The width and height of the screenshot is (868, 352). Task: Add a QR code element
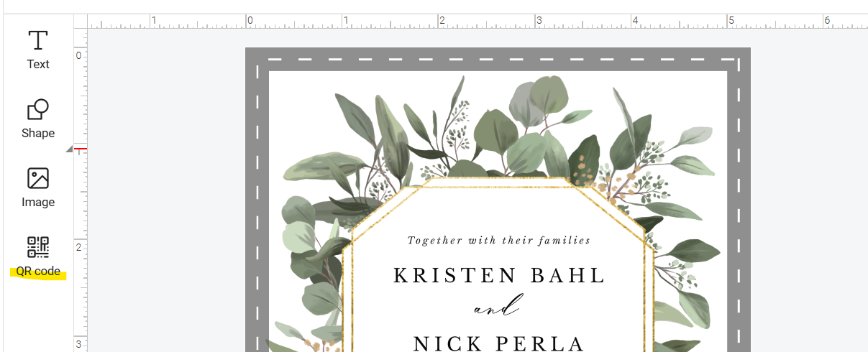tap(38, 256)
